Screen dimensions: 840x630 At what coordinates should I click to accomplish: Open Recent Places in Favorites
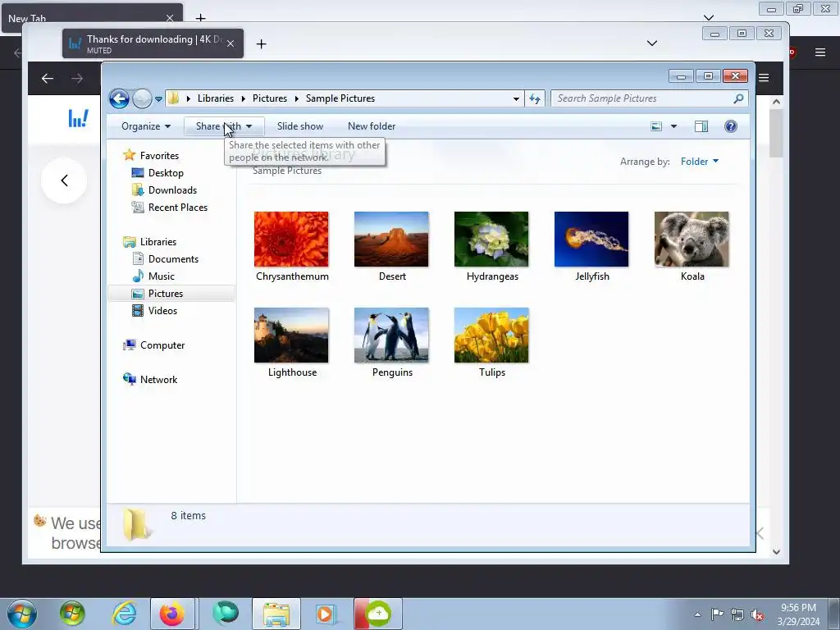177,208
